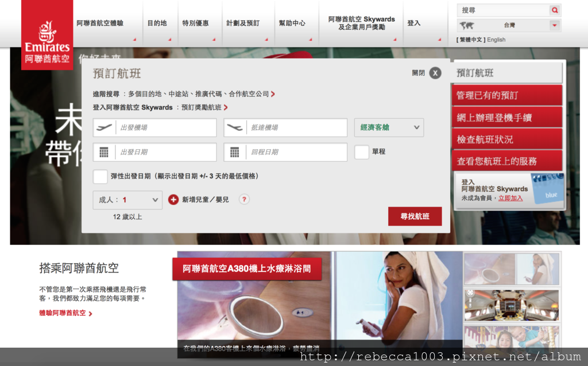
Task: Click the 出發日期 departure date field
Action: pos(154,152)
